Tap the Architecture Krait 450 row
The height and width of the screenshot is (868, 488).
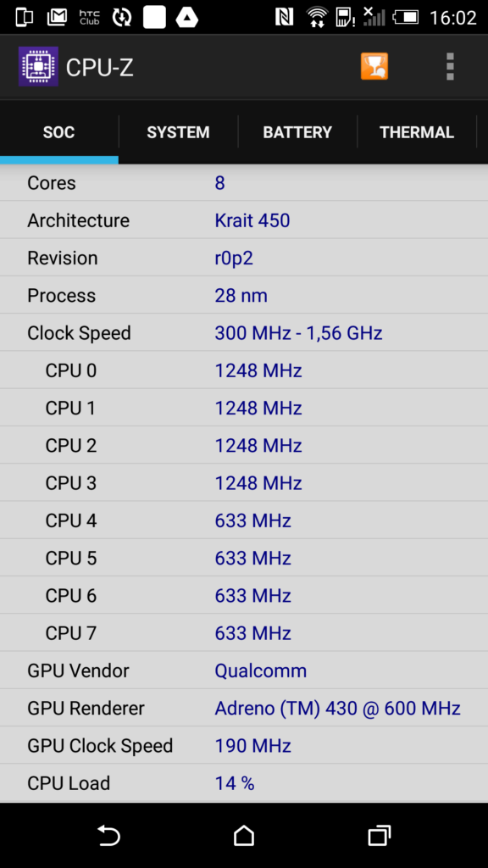point(244,220)
